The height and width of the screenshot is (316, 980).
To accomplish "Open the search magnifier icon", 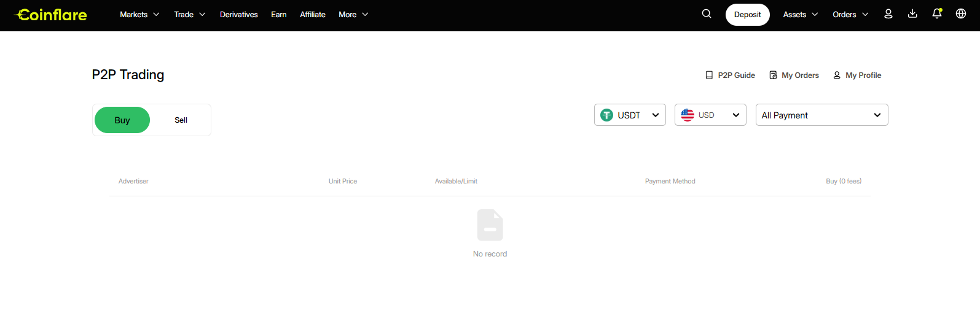I will tap(707, 14).
